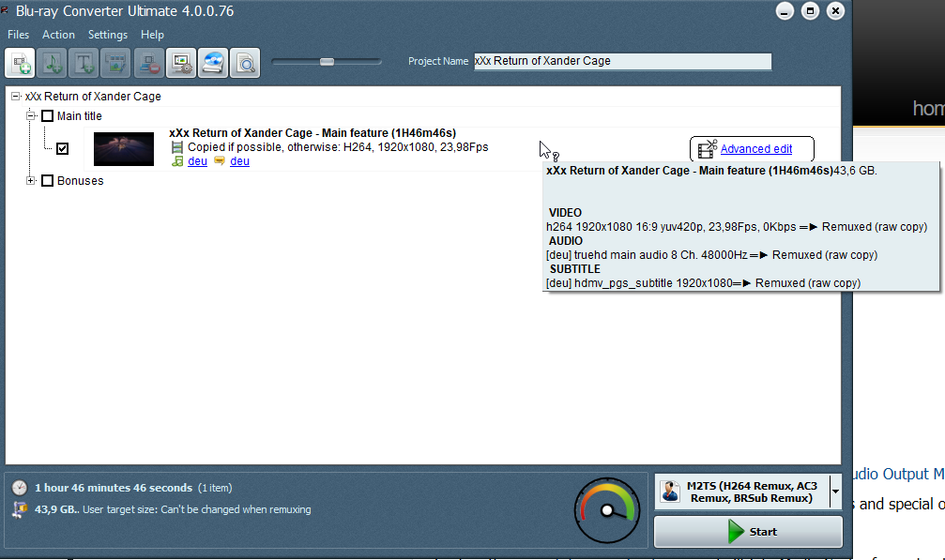Click the Start conversion button
The image size is (945, 560).
[748, 532]
